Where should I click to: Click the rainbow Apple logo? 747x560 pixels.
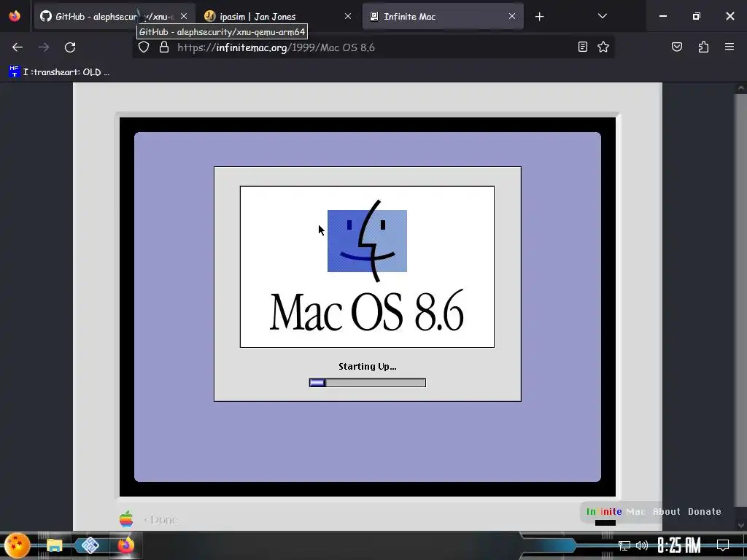[126, 519]
